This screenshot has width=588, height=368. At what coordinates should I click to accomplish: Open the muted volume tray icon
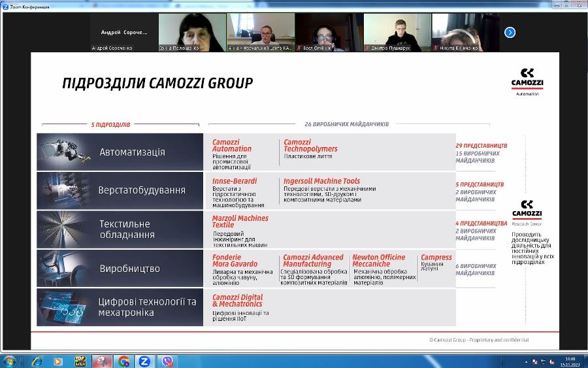(551, 362)
